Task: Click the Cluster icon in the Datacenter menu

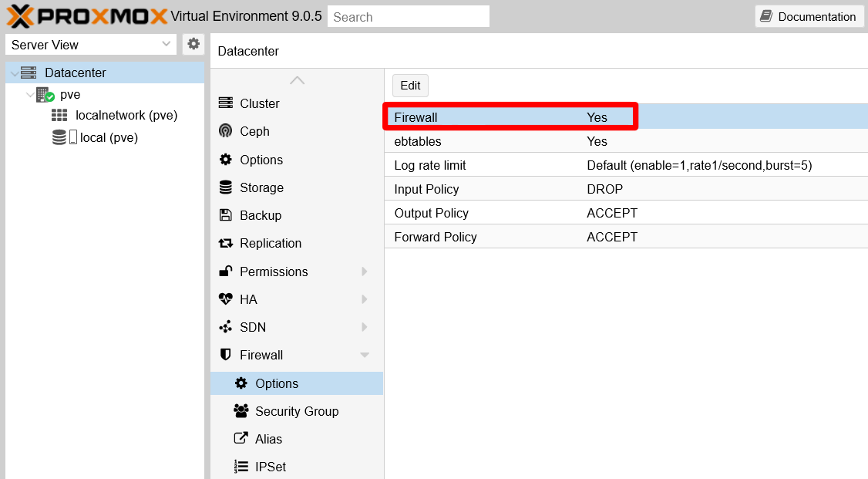Action: [x=227, y=103]
